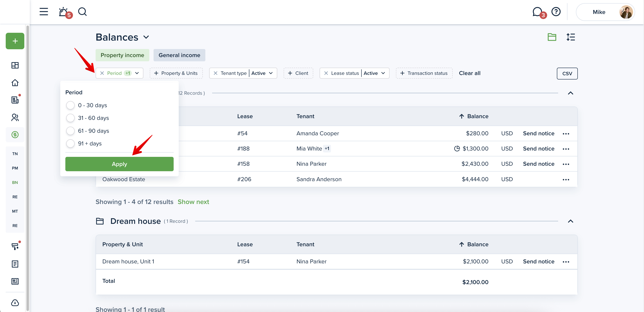Open the hamburger menu icon
Screen dimensions: 644x312
pos(44,12)
